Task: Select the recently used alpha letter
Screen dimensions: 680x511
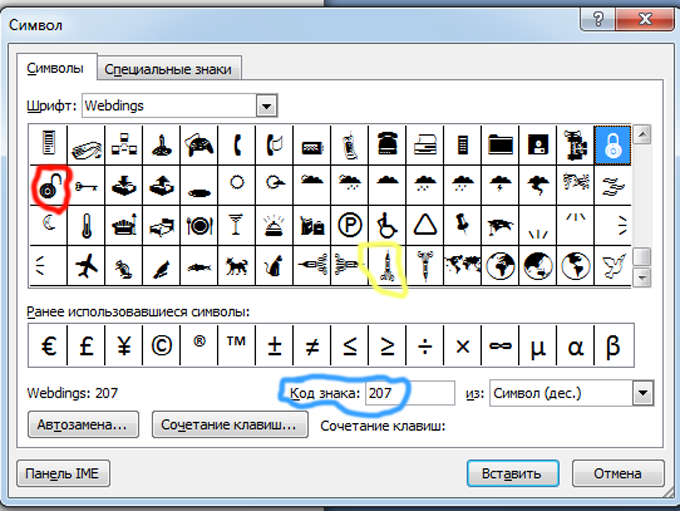Action: coord(575,346)
